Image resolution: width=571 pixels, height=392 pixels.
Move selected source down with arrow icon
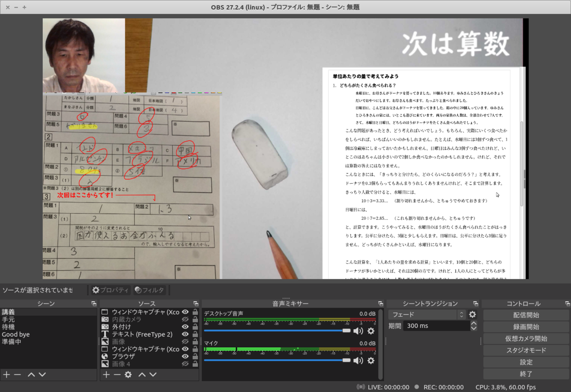153,375
